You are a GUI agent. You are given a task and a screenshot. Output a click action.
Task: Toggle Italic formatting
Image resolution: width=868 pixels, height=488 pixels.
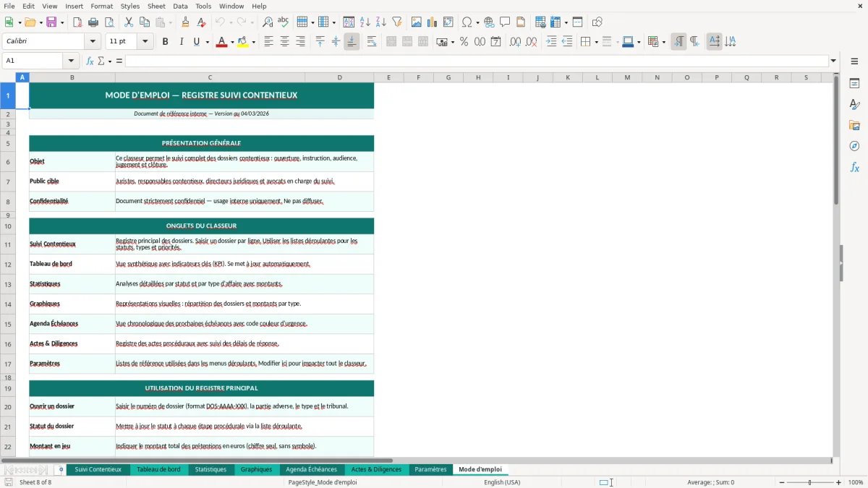click(x=182, y=42)
